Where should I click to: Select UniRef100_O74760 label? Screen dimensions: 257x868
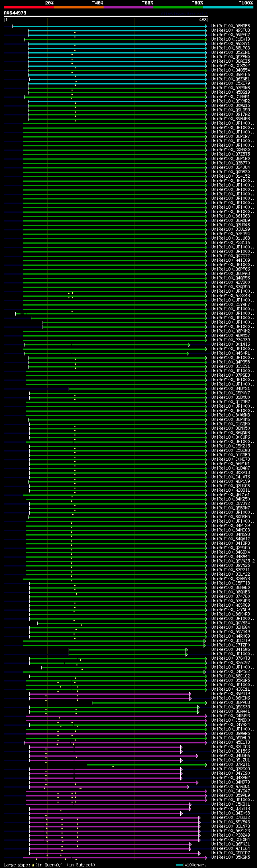click(x=230, y=597)
